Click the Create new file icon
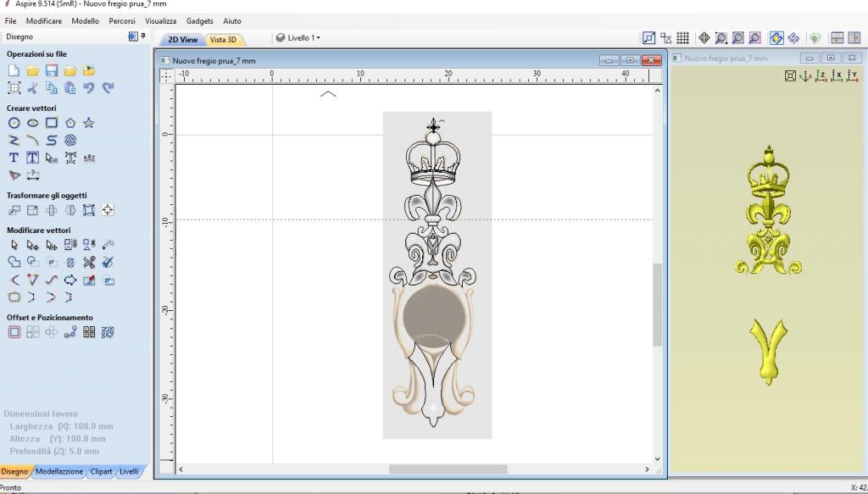The width and height of the screenshot is (868, 494). coord(14,70)
